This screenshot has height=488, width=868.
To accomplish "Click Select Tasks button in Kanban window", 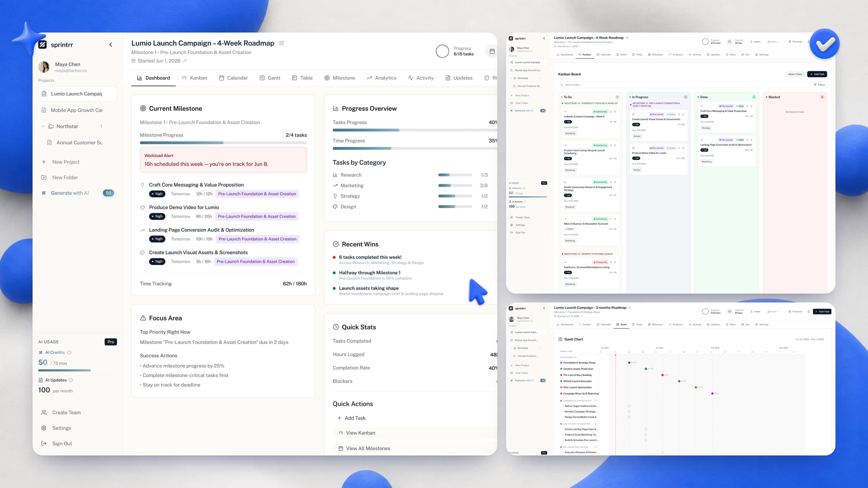I will [795, 74].
